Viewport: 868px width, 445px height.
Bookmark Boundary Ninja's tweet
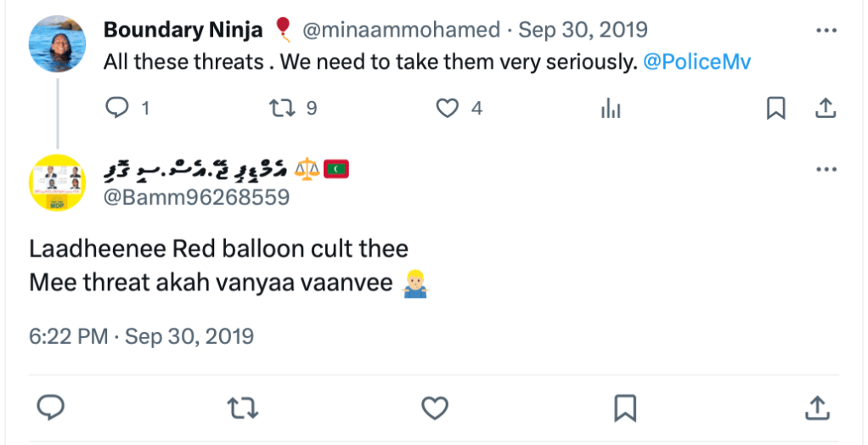tap(775, 108)
